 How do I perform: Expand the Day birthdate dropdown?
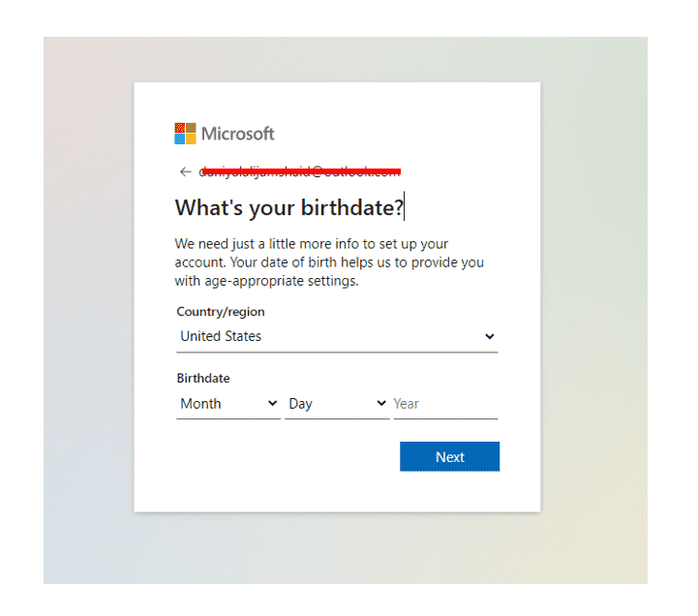(x=336, y=404)
